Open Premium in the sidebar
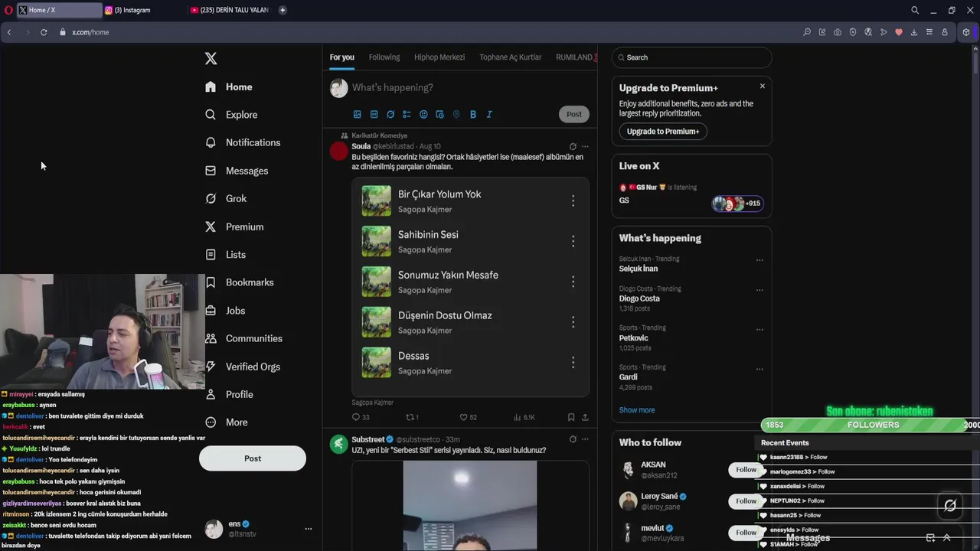Viewport: 980px width, 551px height. [234, 227]
